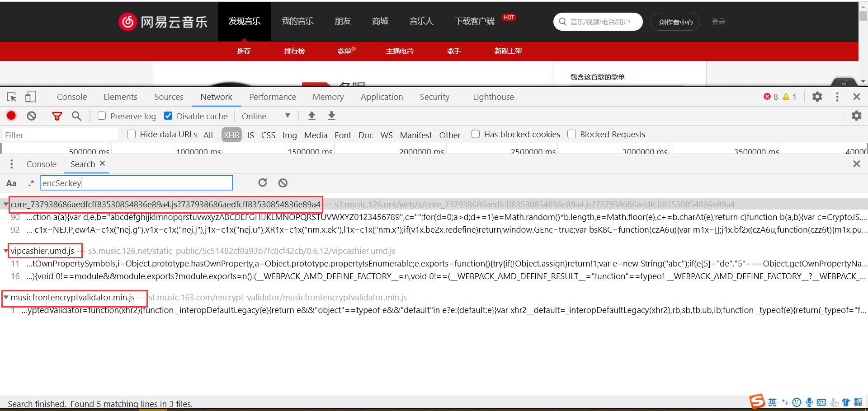This screenshot has height=411, width=868.
Task: Open the Lighthouse tab
Action: [493, 97]
